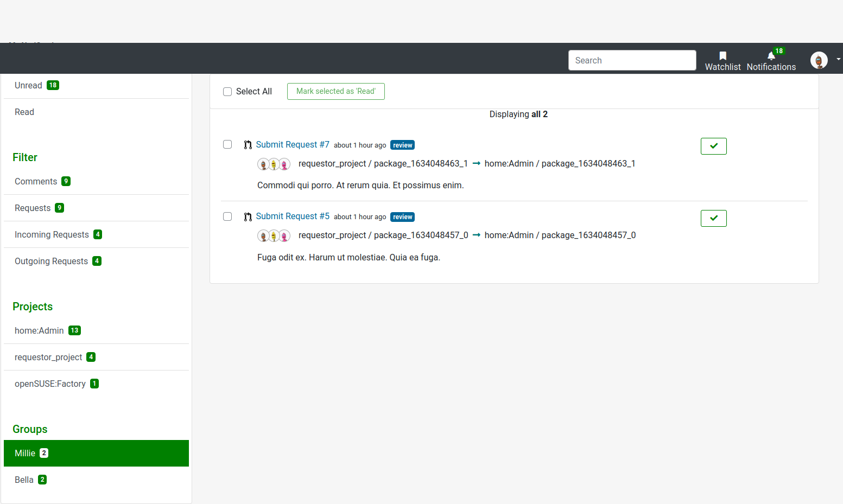
Task: Focus the Search input field
Action: coord(632,60)
